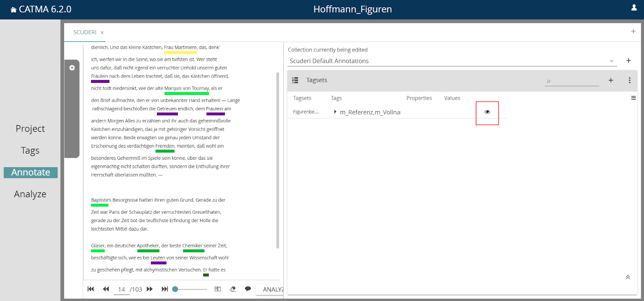Click the page number field showing 14

coord(121,289)
